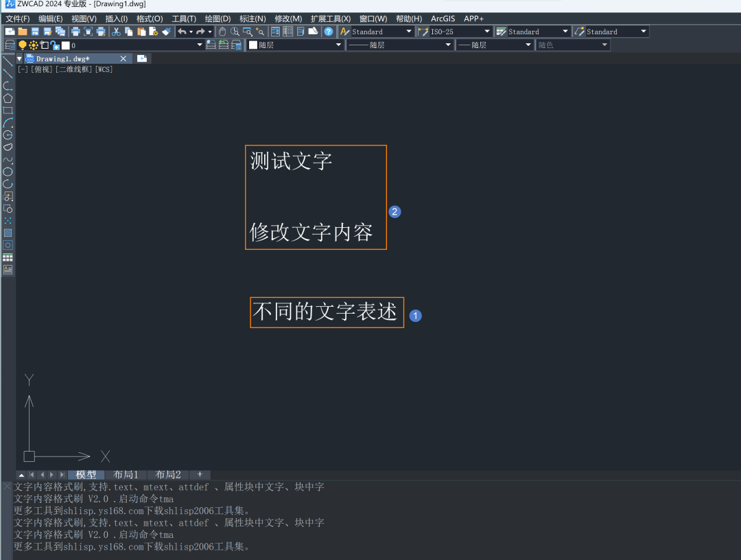Open the 随层 lineweight dropdown

494,45
